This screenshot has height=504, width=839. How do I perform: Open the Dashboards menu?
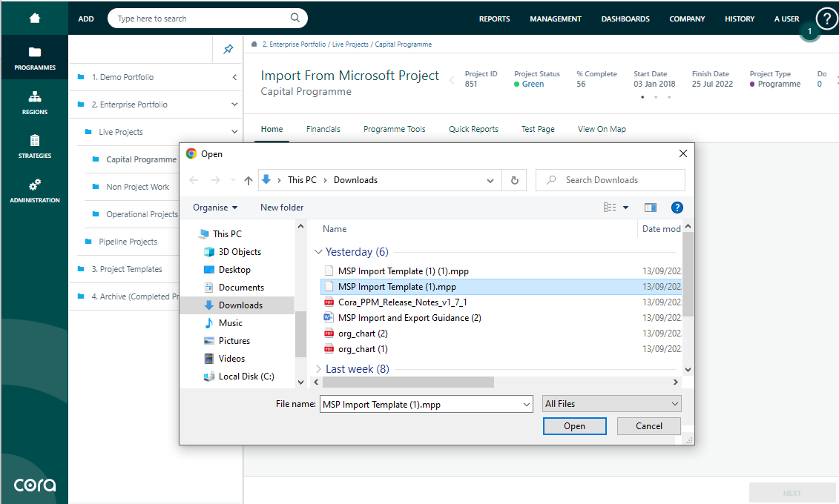[x=625, y=19]
